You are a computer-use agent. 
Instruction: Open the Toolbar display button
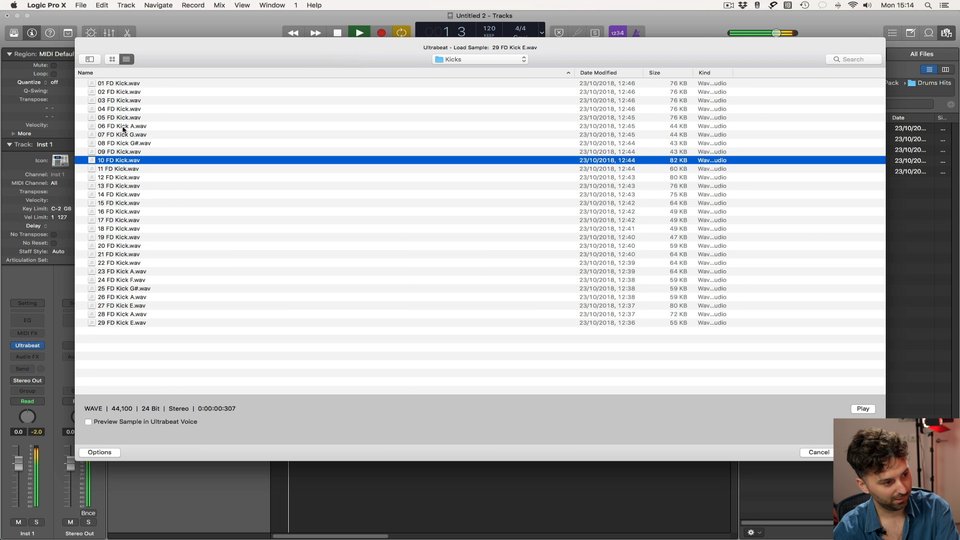(68, 32)
